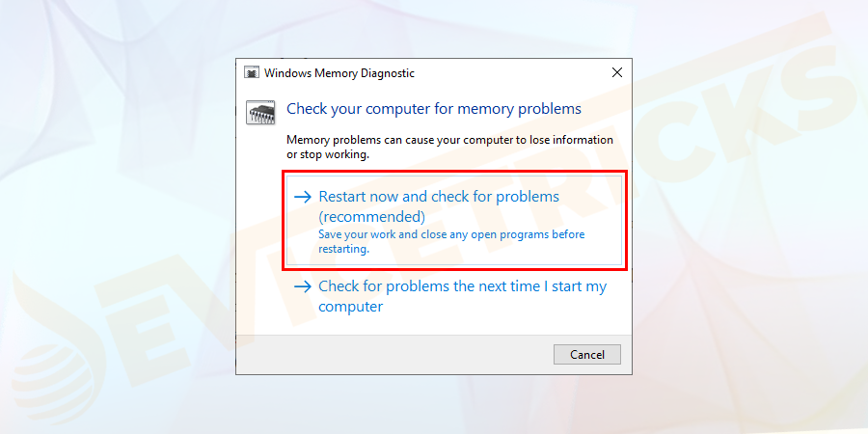Click the word computer in the second option
Image resolution: width=868 pixels, height=434 pixels.
click(x=351, y=307)
